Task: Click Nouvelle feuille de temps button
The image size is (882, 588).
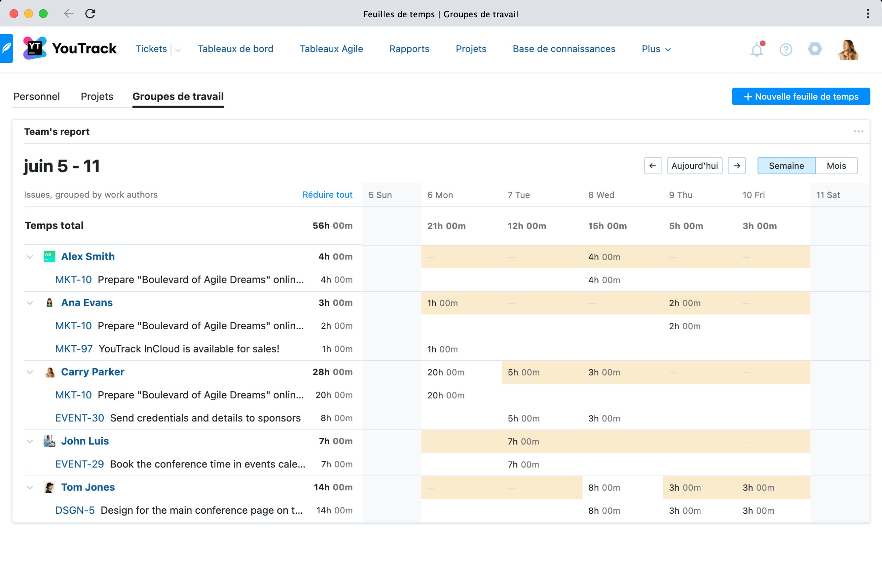Action: coord(801,97)
